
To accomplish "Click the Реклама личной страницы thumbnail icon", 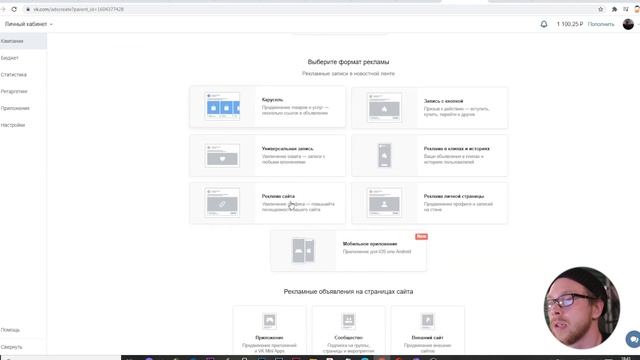I will coord(384,203).
